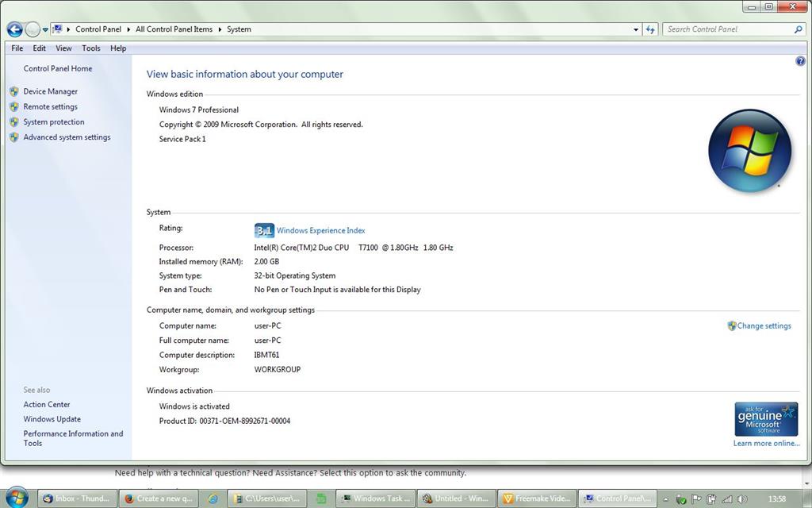Go back using the Back arrow
812x508 pixels.
coord(14,29)
